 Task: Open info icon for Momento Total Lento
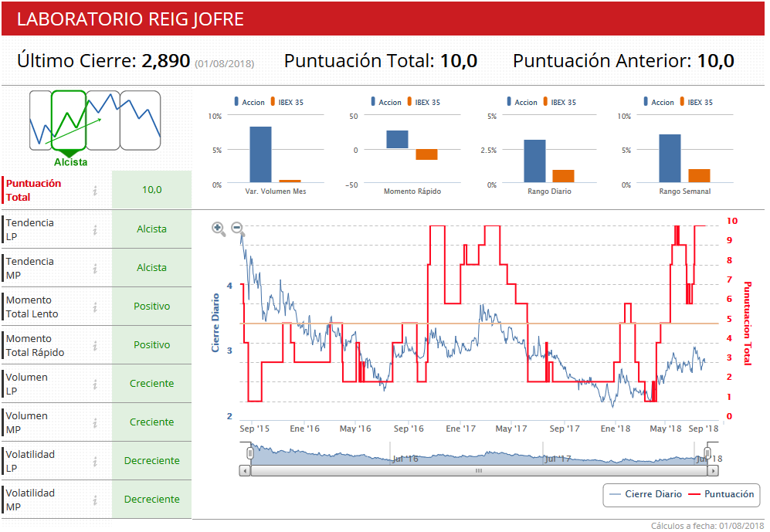[x=95, y=307]
